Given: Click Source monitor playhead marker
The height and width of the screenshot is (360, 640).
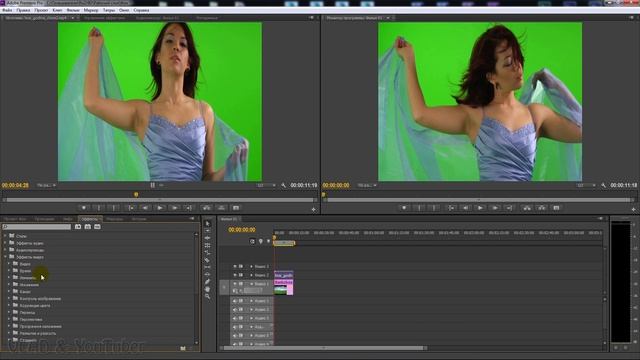Looking at the screenshot, I should (136, 195).
